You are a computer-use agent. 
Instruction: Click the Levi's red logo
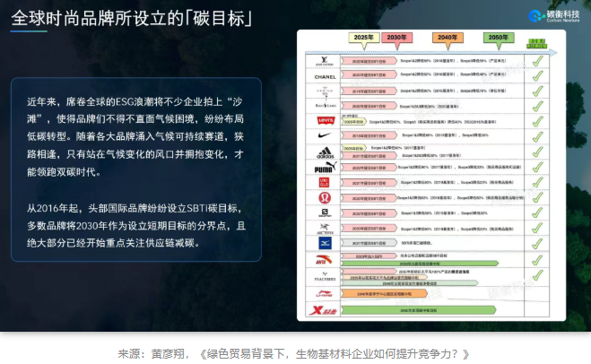click(325, 120)
